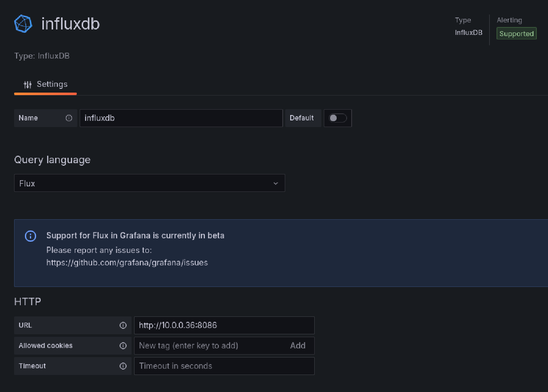Image resolution: width=548 pixels, height=392 pixels.
Task: Click the Type: InfluxDB label
Action: (x=42, y=56)
